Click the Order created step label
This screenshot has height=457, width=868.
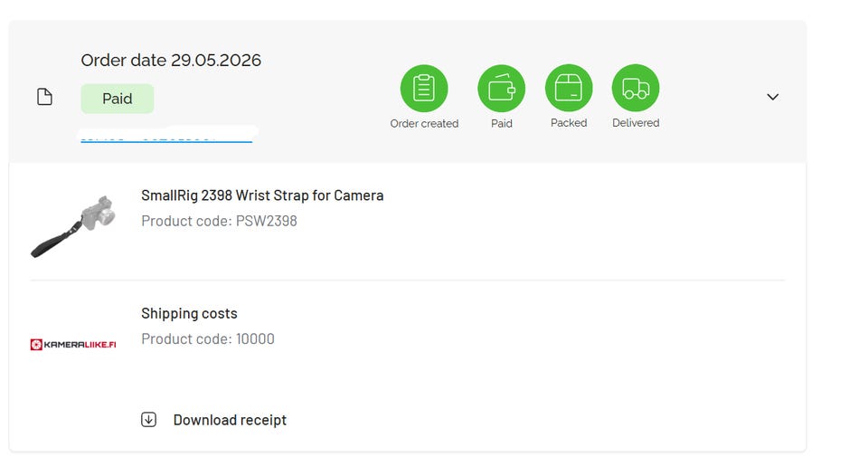pyautogui.click(x=424, y=124)
